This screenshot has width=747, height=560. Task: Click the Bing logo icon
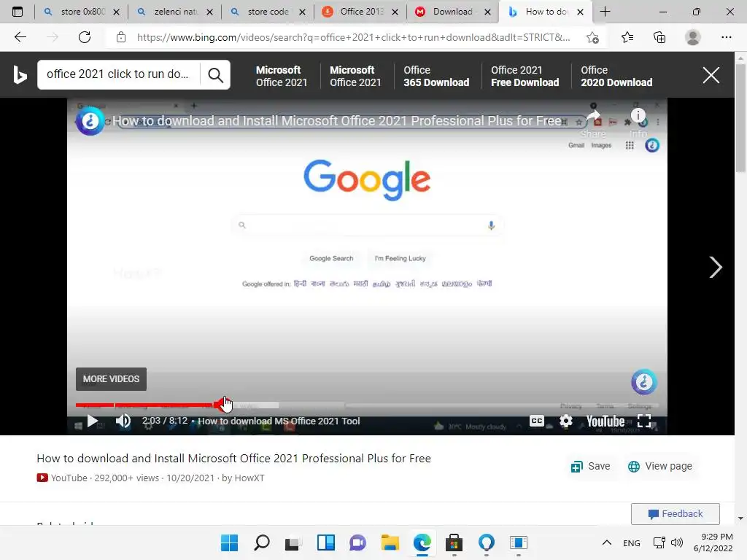click(x=20, y=75)
